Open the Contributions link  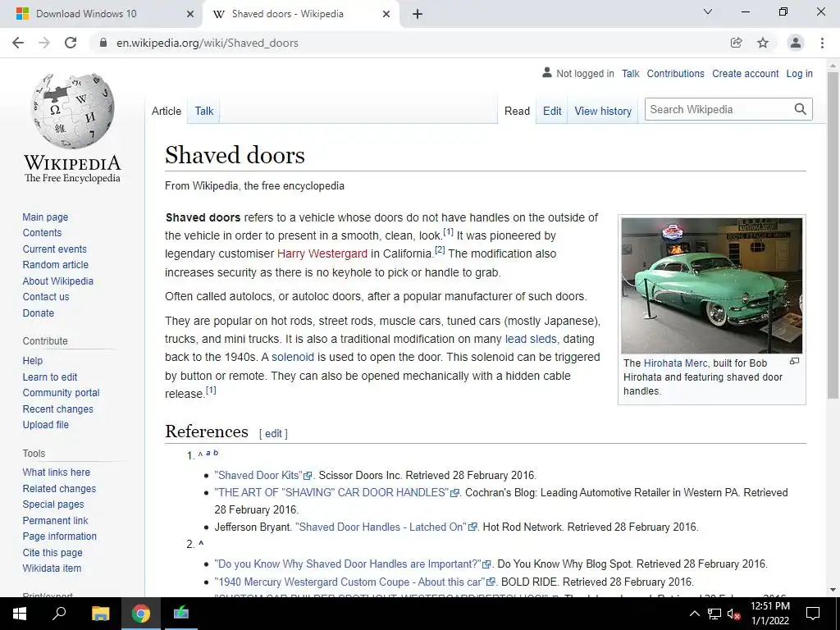[676, 73]
